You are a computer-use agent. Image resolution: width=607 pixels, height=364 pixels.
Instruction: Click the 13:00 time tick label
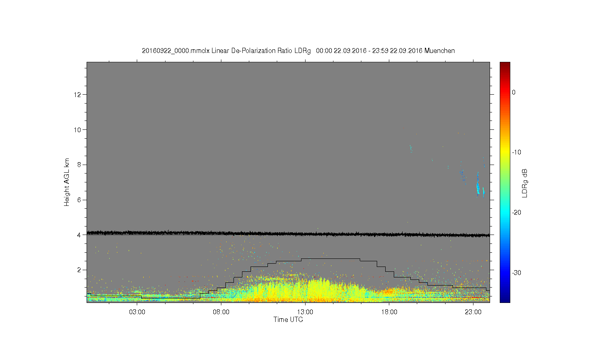tap(305, 312)
